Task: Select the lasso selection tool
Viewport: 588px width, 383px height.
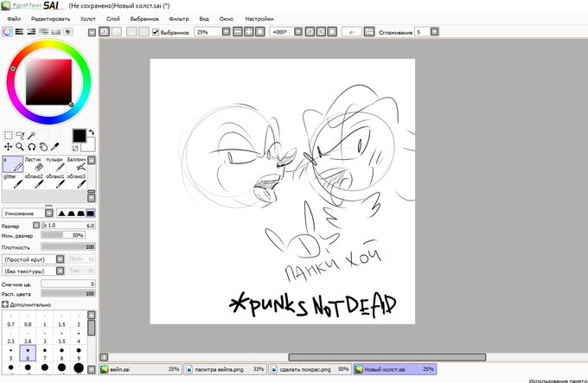Action: coord(20,135)
